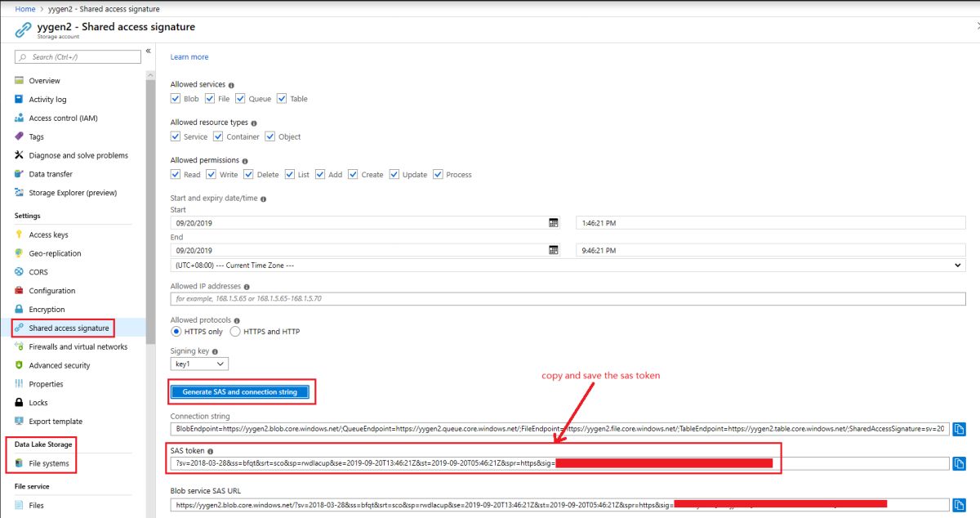Toggle the Queue service checkbox

click(240, 99)
